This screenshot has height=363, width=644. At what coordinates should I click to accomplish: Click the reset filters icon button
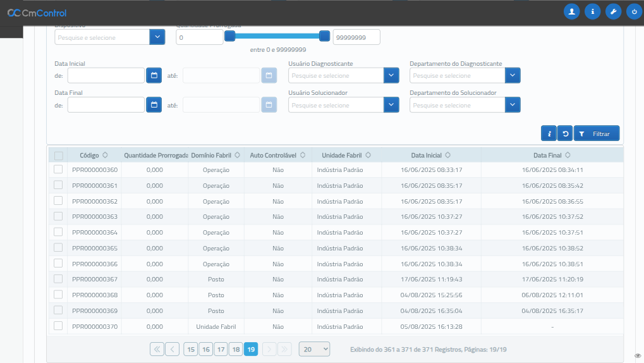565,133
